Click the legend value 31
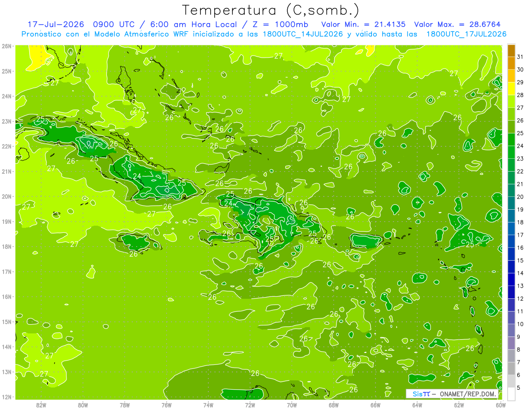This screenshot has height=411, width=532. [x=520, y=57]
